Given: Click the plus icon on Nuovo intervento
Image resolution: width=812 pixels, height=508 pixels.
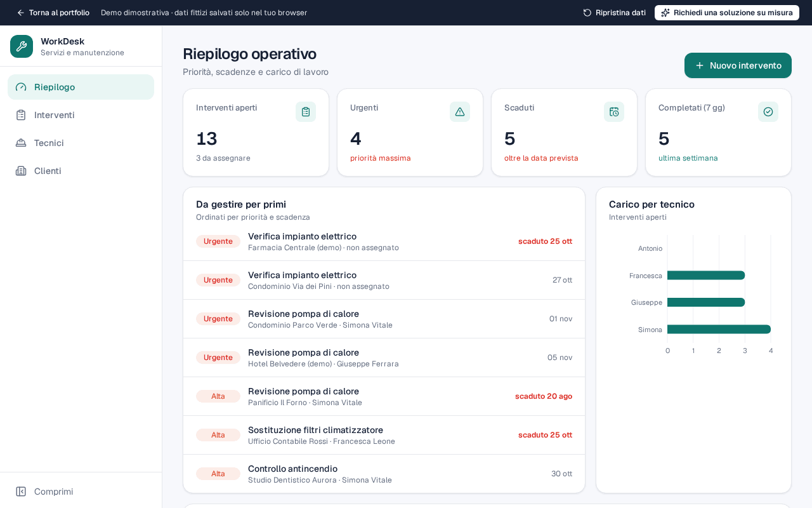Looking at the screenshot, I should [x=700, y=65].
